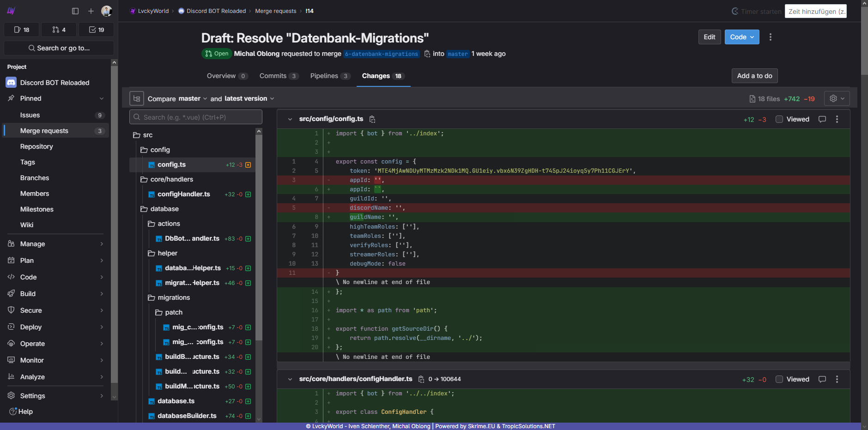Open Compare master branch dropdown

[x=193, y=98]
